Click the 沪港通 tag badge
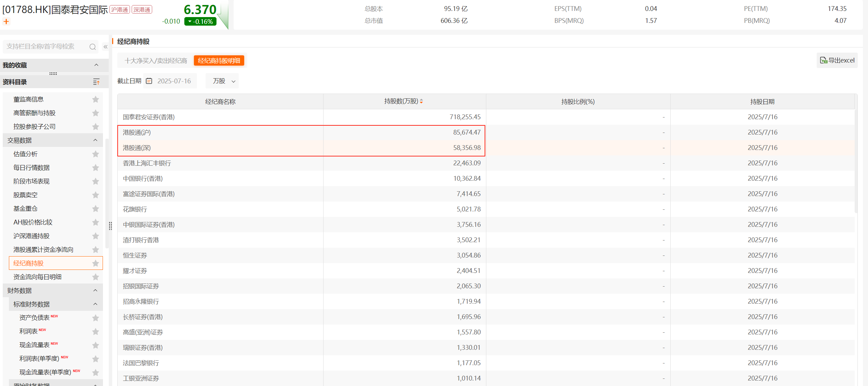 119,10
